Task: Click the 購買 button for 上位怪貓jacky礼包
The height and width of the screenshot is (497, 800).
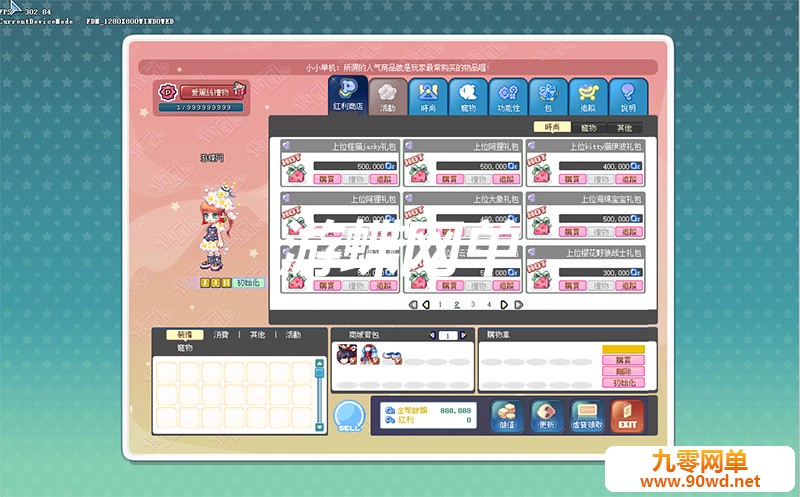Action: click(327, 179)
